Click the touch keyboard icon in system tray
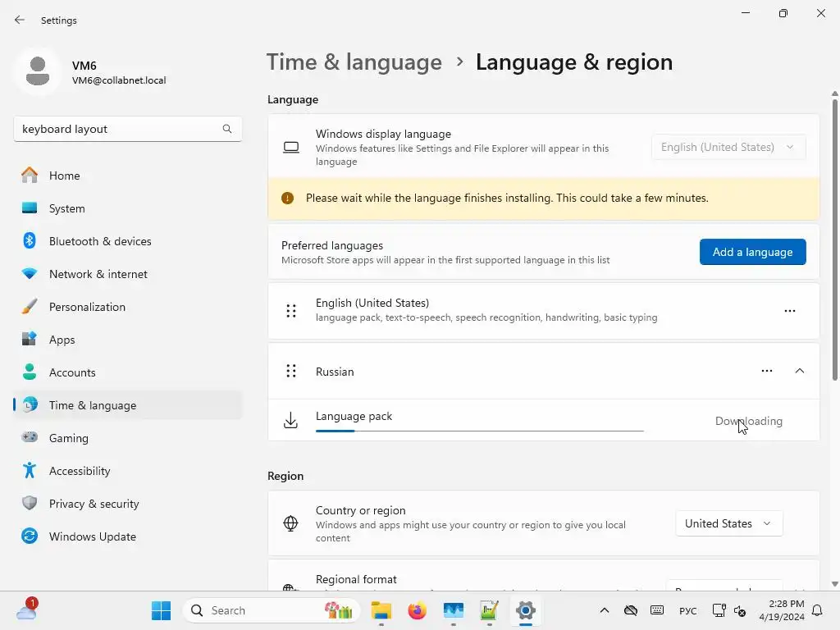This screenshot has width=840, height=630. (657, 610)
